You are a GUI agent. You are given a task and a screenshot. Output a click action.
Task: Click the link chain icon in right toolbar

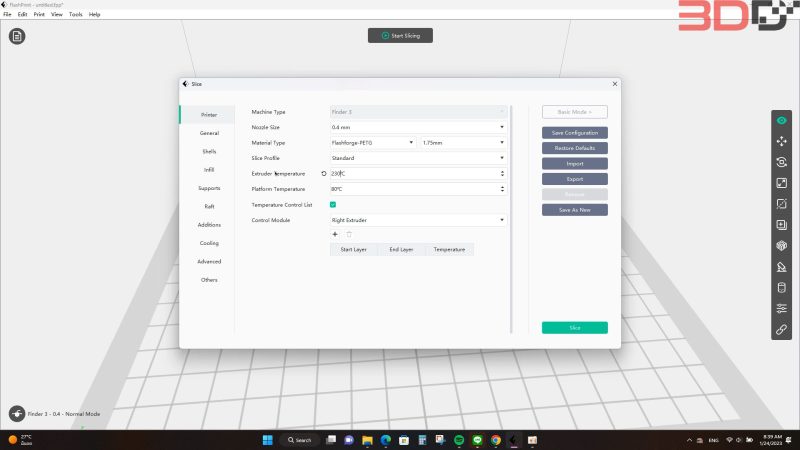pyautogui.click(x=781, y=330)
